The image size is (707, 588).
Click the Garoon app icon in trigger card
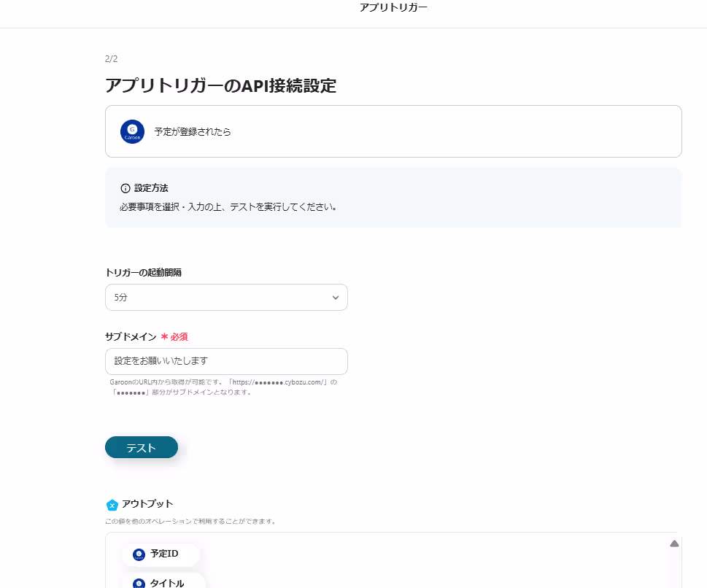132,131
